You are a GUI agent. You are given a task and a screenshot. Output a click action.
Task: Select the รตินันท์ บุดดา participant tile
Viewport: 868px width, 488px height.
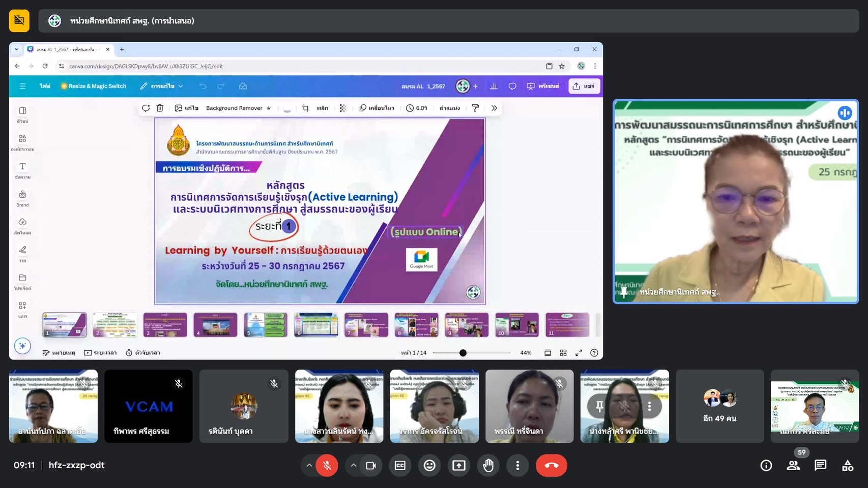244,406
